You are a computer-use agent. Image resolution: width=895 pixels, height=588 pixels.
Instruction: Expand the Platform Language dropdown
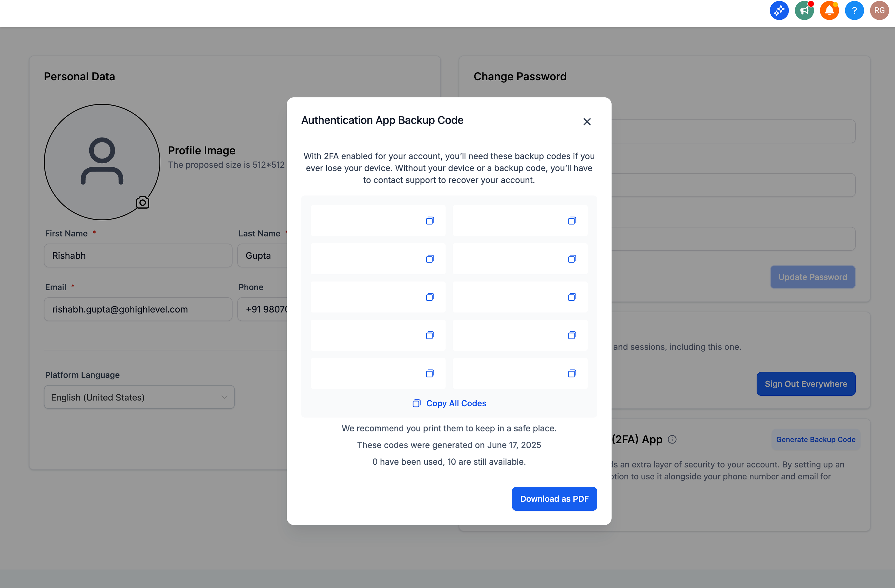click(139, 397)
